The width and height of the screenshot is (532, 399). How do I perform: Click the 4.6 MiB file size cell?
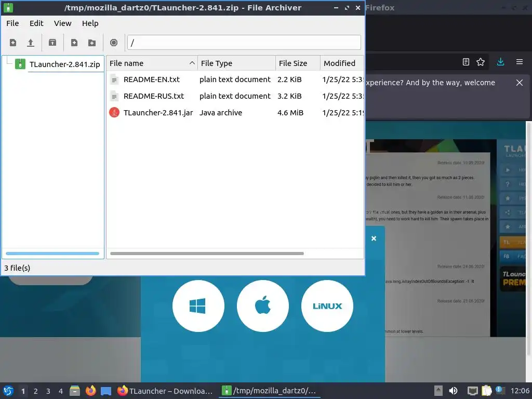(290, 113)
